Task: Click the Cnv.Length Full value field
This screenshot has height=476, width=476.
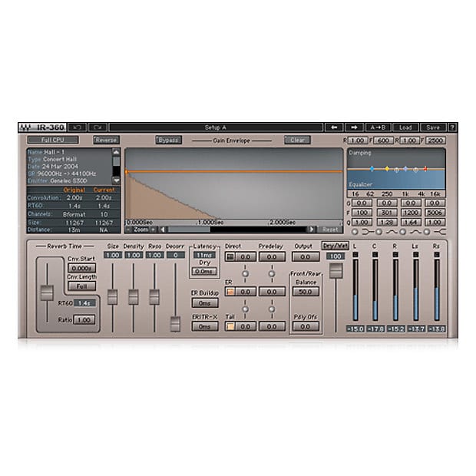Action: tap(82, 286)
